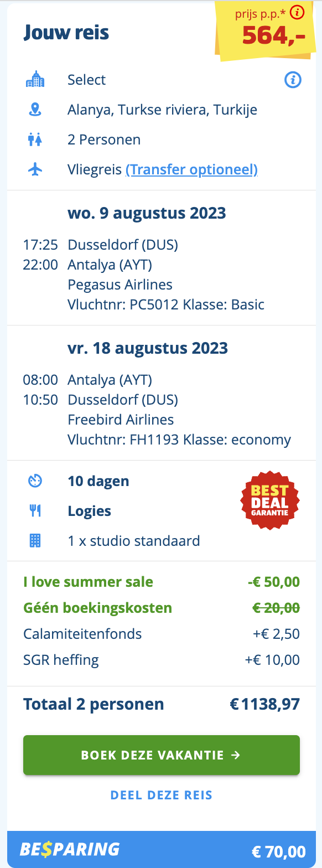
Task: Click the red info icon beside prijs p.p.
Action: 298,12
